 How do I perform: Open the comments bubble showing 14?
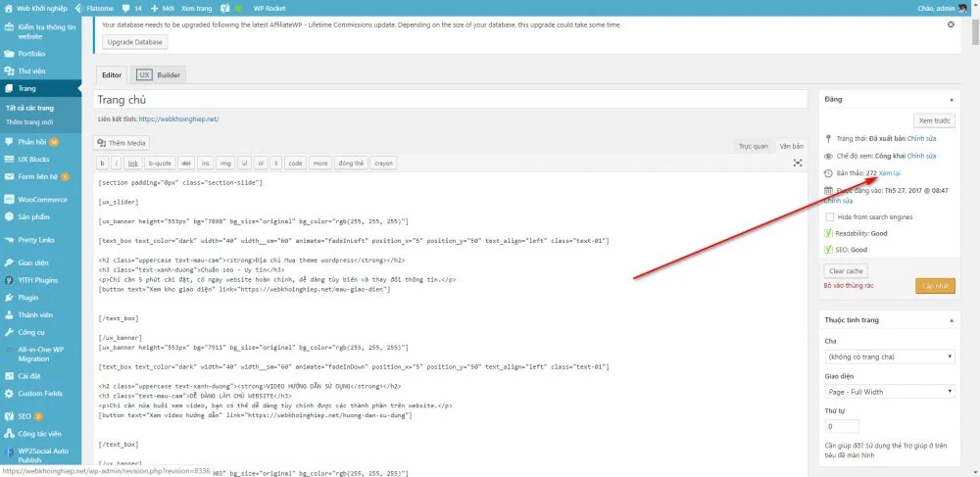click(132, 9)
